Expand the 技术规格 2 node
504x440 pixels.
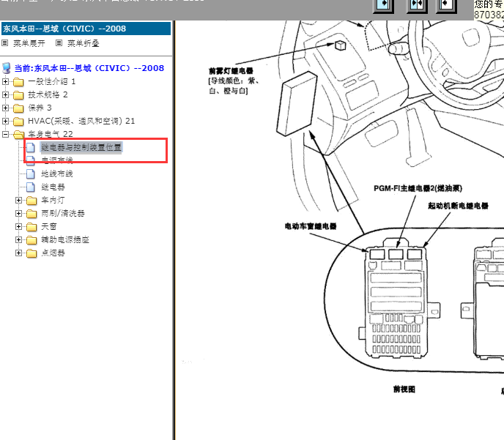pos(5,94)
